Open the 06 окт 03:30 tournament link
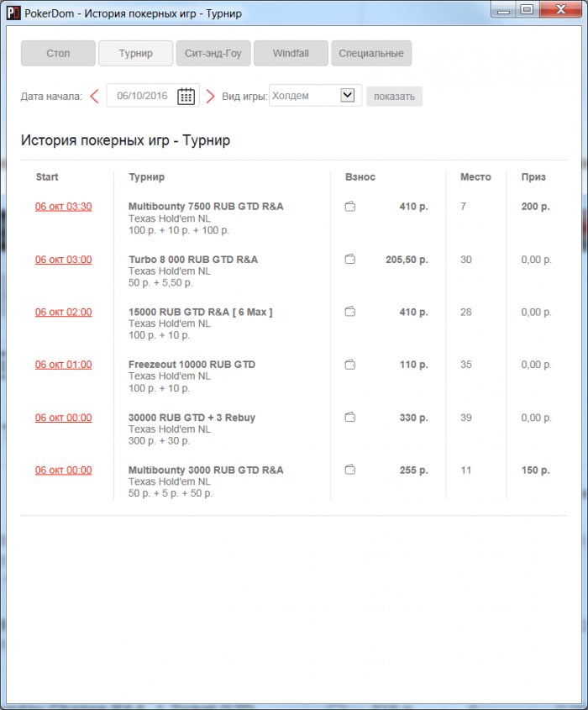Screen dimensions: 588x710 coord(63,207)
